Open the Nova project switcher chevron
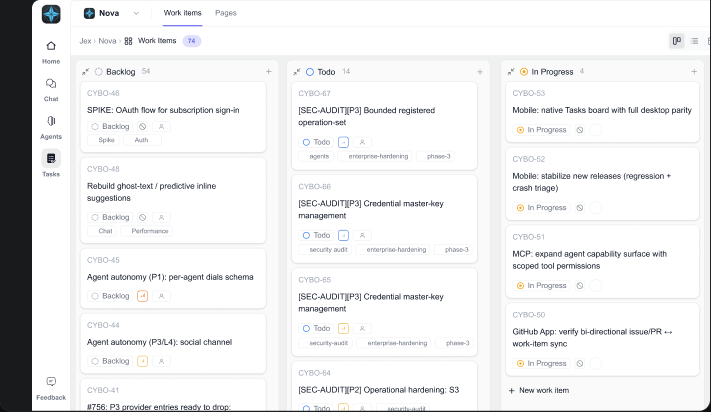 (x=136, y=13)
